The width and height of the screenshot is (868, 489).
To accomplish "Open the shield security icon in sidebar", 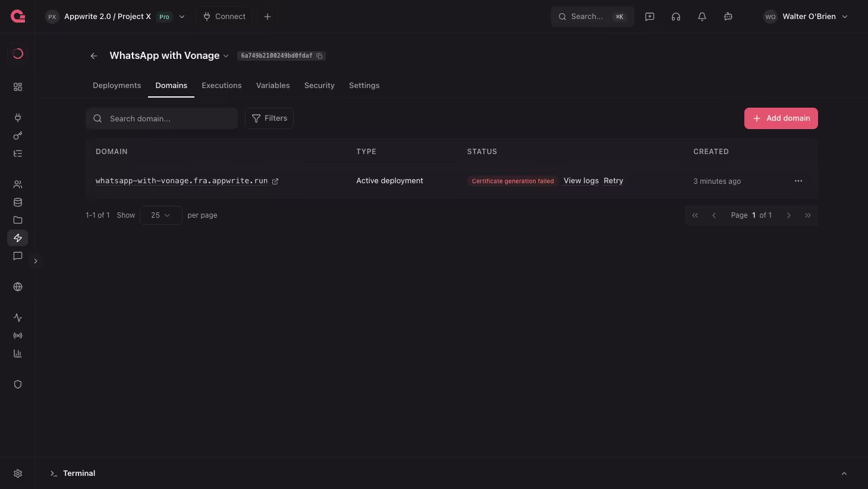I will tap(18, 384).
